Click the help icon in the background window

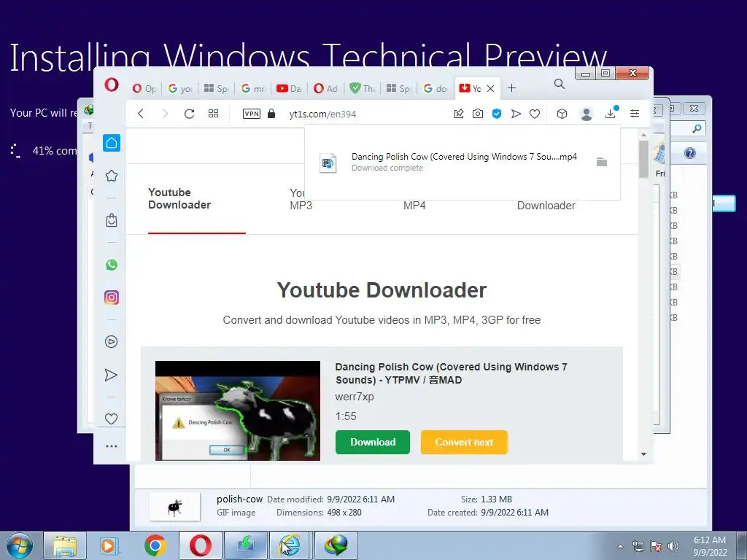pyautogui.click(x=690, y=153)
